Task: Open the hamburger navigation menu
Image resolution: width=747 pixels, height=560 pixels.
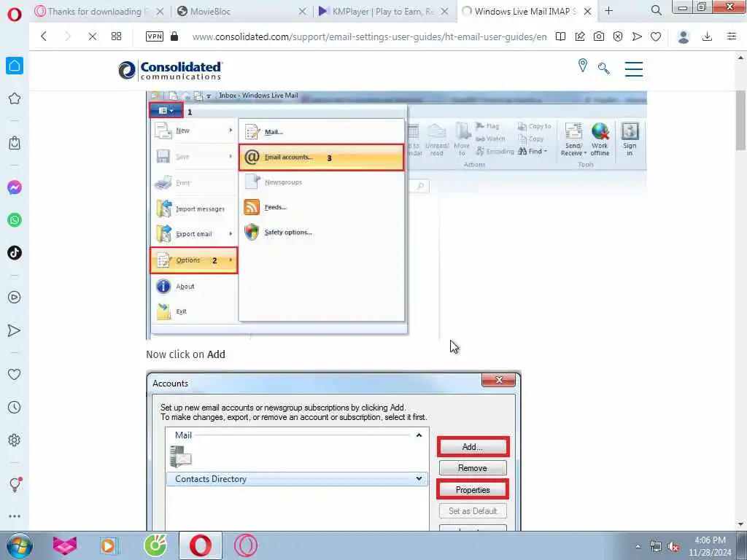Action: (x=634, y=69)
